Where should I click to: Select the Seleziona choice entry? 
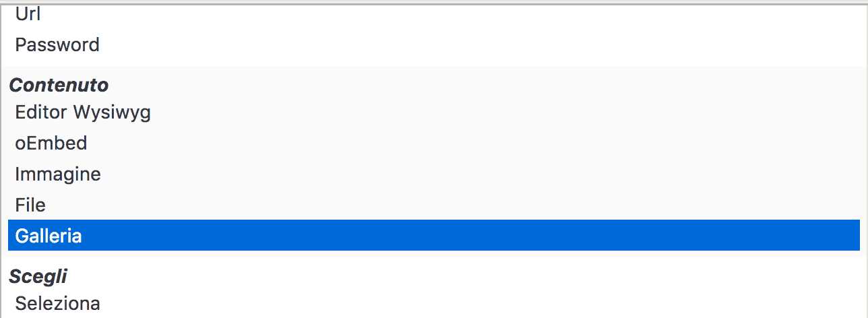pos(434,303)
